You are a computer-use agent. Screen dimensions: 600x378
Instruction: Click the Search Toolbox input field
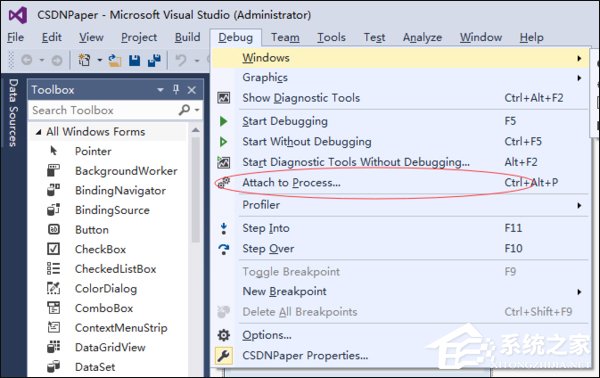(103, 110)
